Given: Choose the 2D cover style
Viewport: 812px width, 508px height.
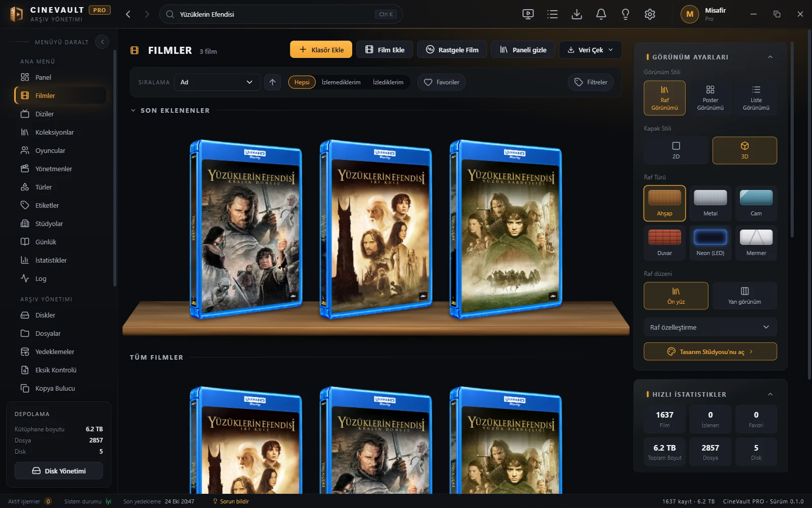Looking at the screenshot, I should pyautogui.click(x=676, y=150).
